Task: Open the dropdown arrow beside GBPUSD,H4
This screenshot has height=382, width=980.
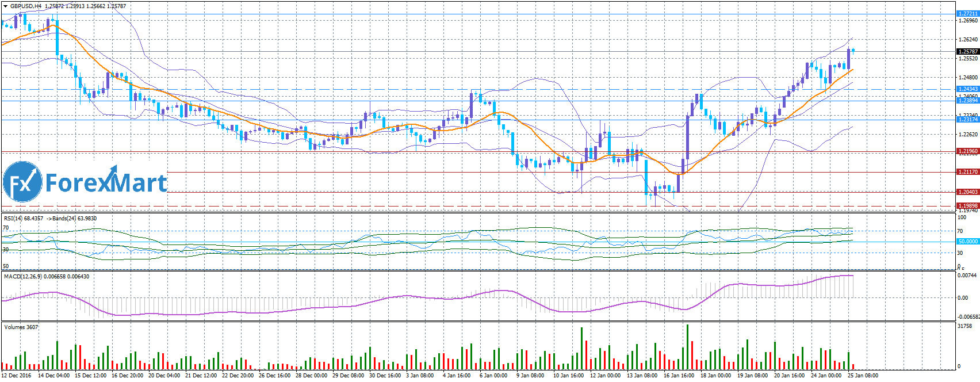Action: click(5, 6)
